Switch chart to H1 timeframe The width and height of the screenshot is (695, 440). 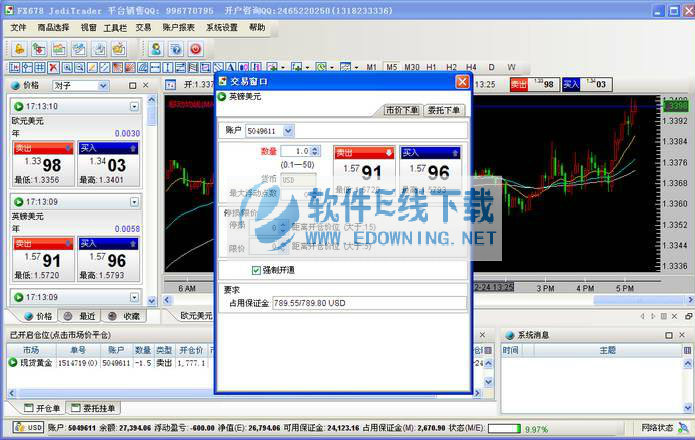(431, 67)
